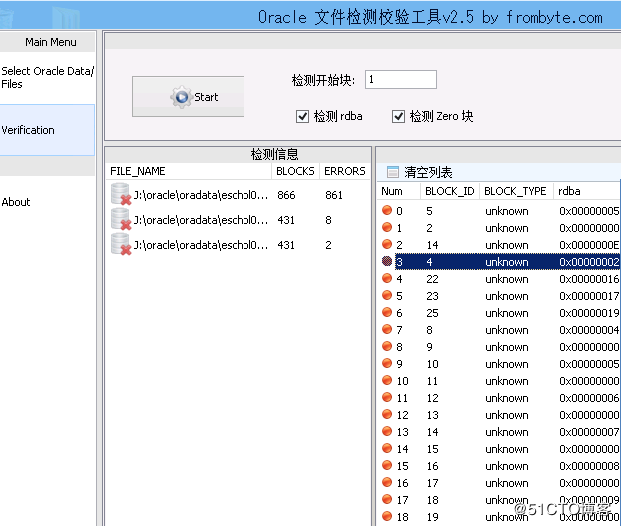The image size is (621, 526).
Task: Select database file icon with 8 errors
Action: 121,219
